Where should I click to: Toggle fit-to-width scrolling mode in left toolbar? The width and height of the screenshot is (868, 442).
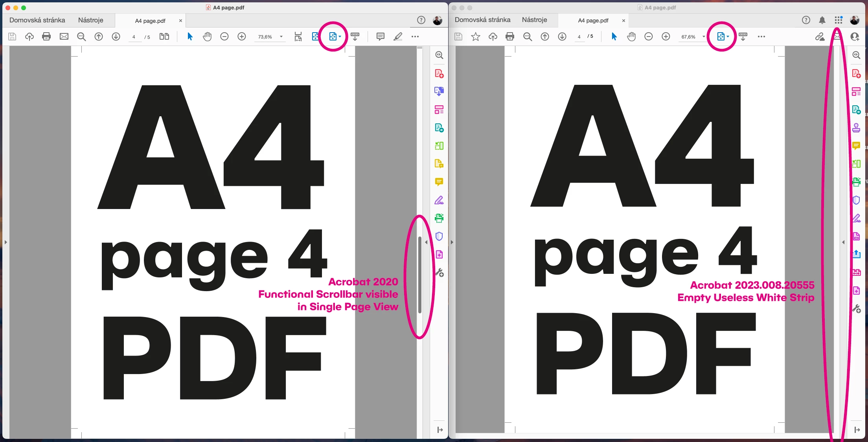[298, 37]
